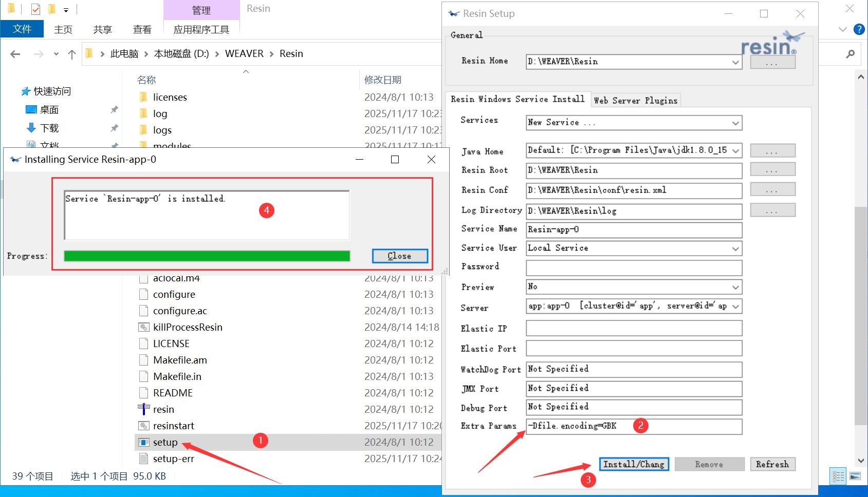The image size is (868, 497).
Task: Expand the Services dropdown
Action: pyautogui.click(x=735, y=123)
